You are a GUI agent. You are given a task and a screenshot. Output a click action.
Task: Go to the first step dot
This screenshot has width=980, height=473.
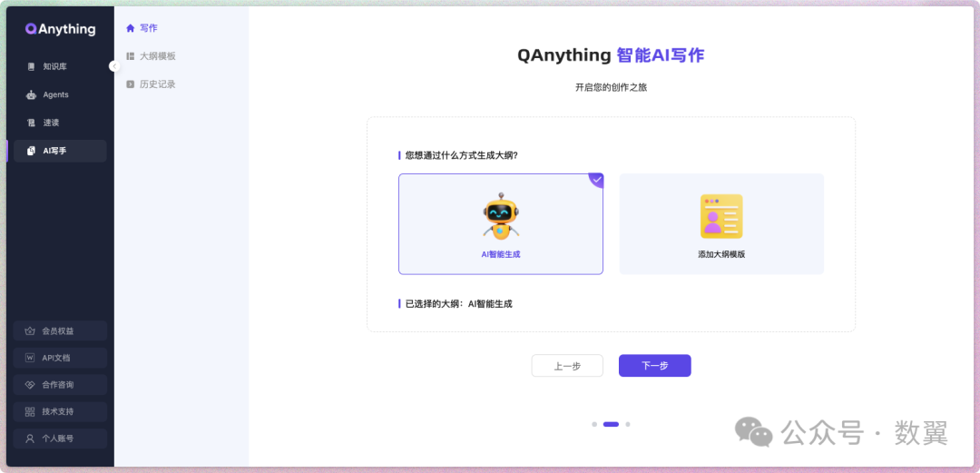click(594, 424)
